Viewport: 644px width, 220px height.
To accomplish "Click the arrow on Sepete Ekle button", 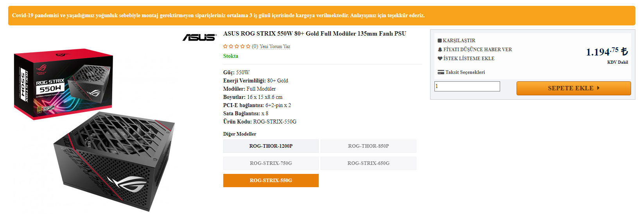I will coord(598,88).
